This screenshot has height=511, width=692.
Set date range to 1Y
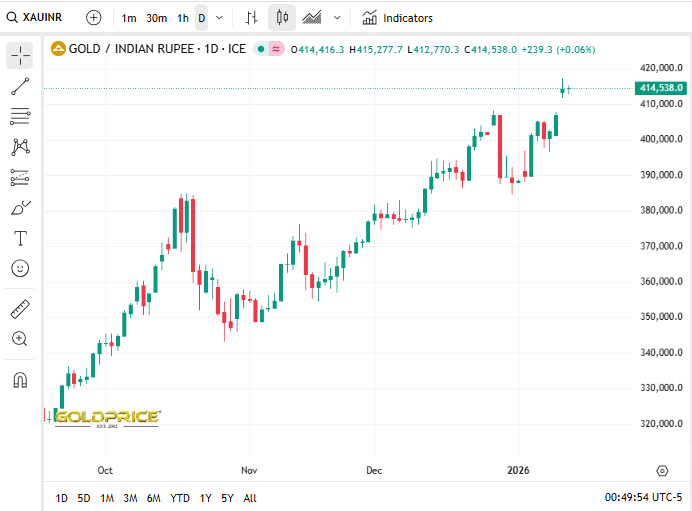205,498
